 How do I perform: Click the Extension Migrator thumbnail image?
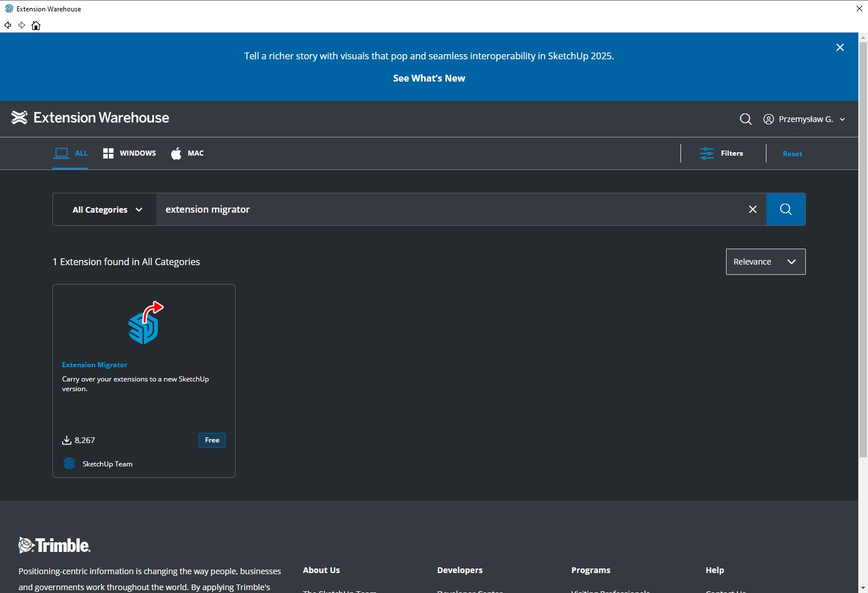pyautogui.click(x=145, y=323)
